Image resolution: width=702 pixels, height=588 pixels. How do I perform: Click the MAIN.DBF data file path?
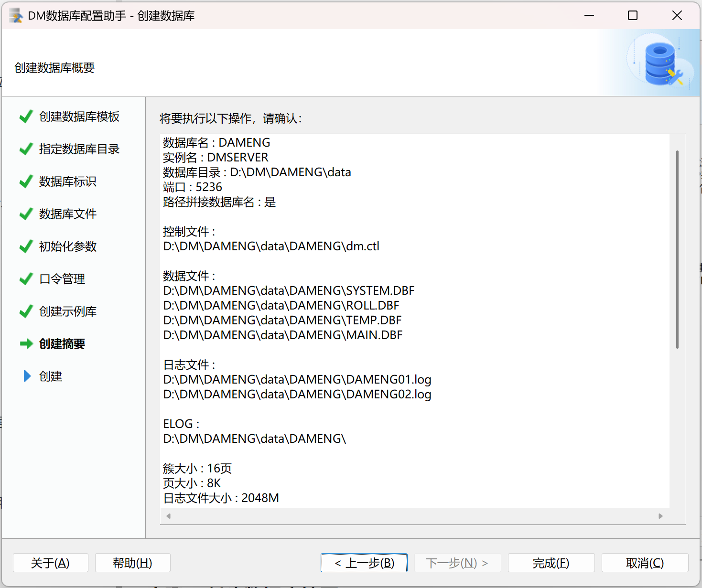pyautogui.click(x=283, y=335)
